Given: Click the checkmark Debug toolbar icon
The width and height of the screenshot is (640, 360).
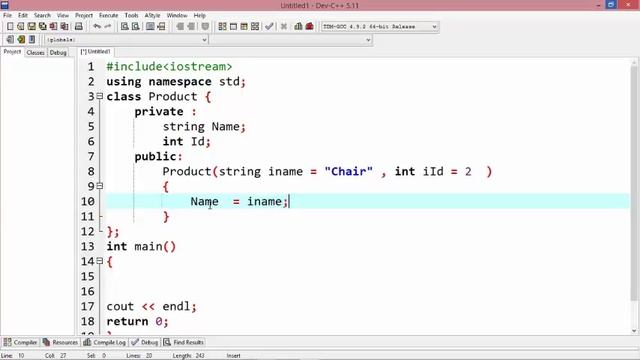Looking at the screenshot, I should click(x=269, y=27).
